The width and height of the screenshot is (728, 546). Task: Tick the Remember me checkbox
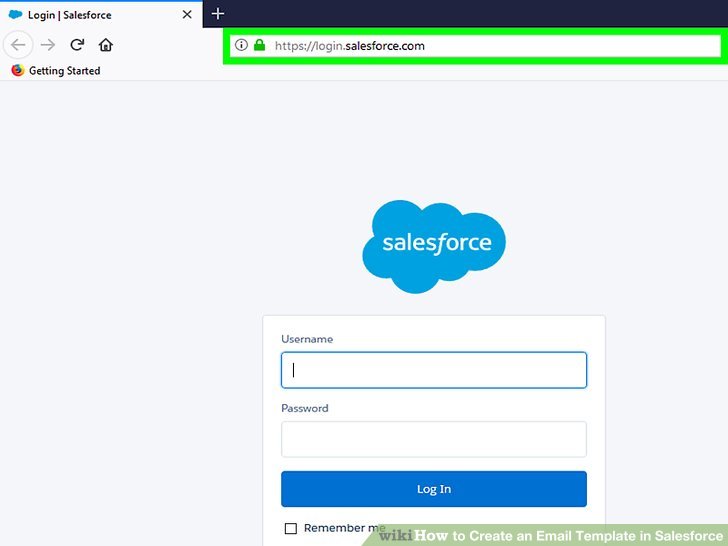click(291, 528)
